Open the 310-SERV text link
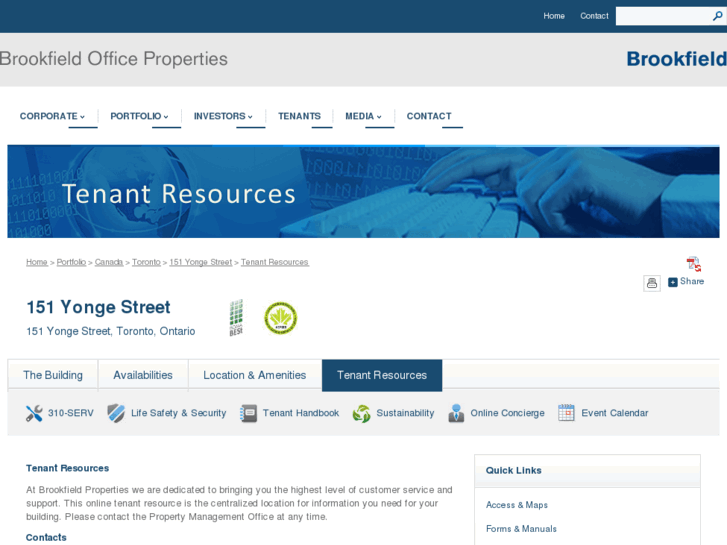This screenshot has width=727, height=545. (70, 413)
